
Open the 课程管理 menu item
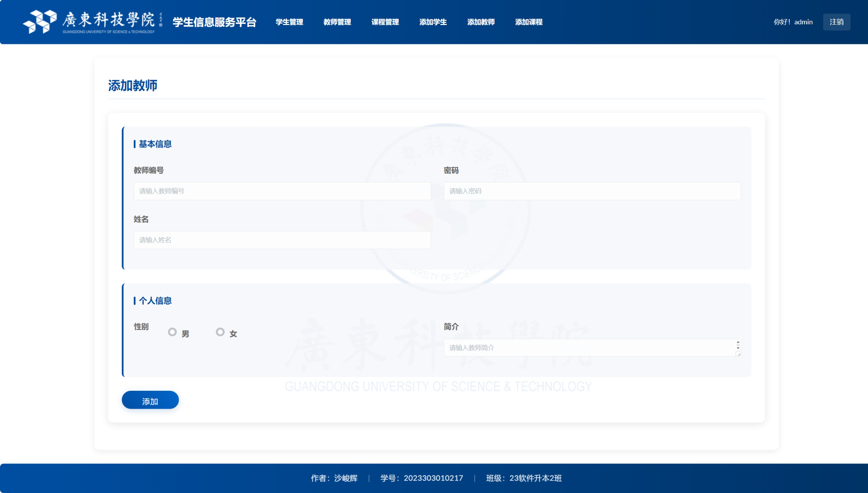[x=385, y=22]
